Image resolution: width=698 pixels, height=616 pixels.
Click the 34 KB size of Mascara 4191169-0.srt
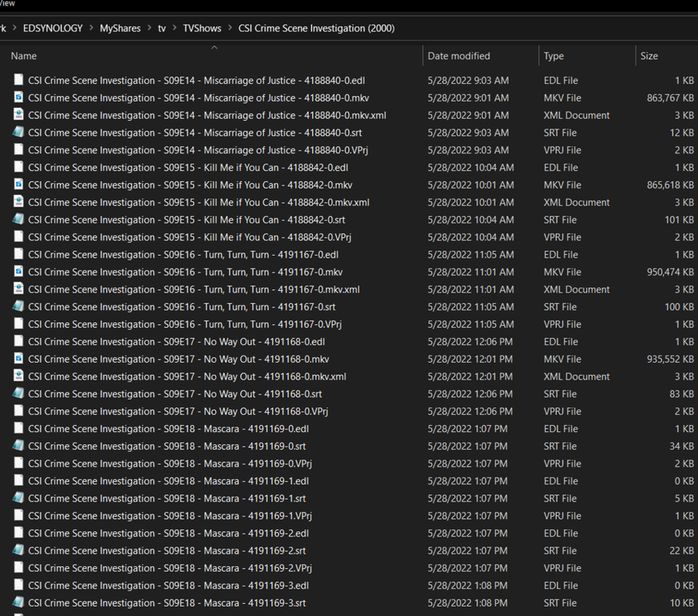(682, 446)
